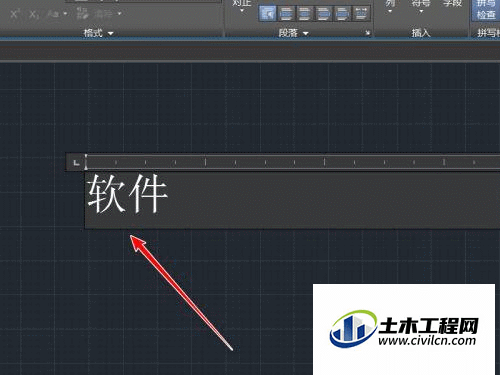Click the clear formatting icon
Image resolution: width=500 pixels, height=375 pixels.
point(82,14)
